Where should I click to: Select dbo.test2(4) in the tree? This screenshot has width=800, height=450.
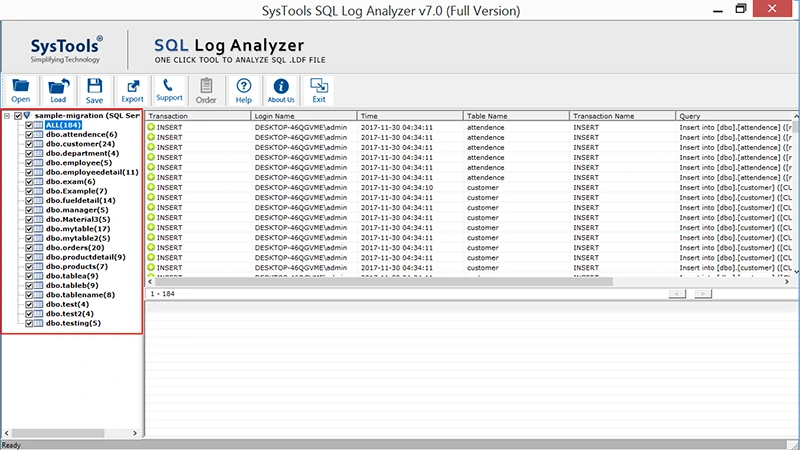click(70, 314)
